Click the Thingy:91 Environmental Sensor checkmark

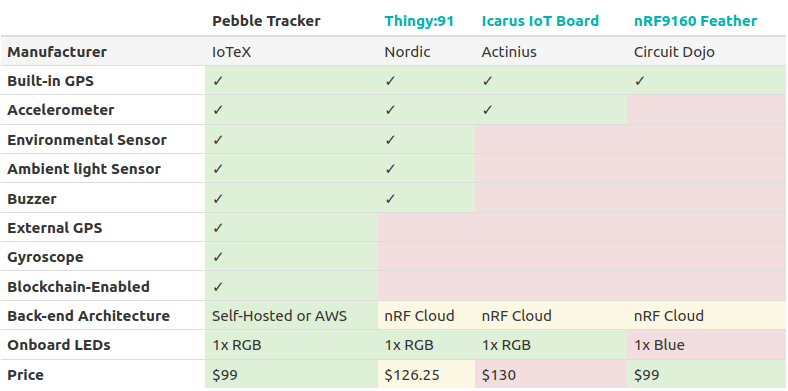390,140
